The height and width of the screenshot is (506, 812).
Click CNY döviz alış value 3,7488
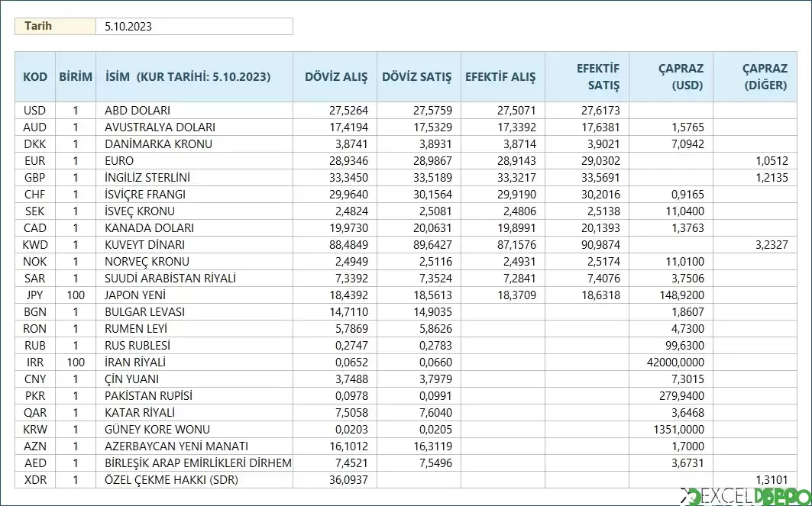335,379
